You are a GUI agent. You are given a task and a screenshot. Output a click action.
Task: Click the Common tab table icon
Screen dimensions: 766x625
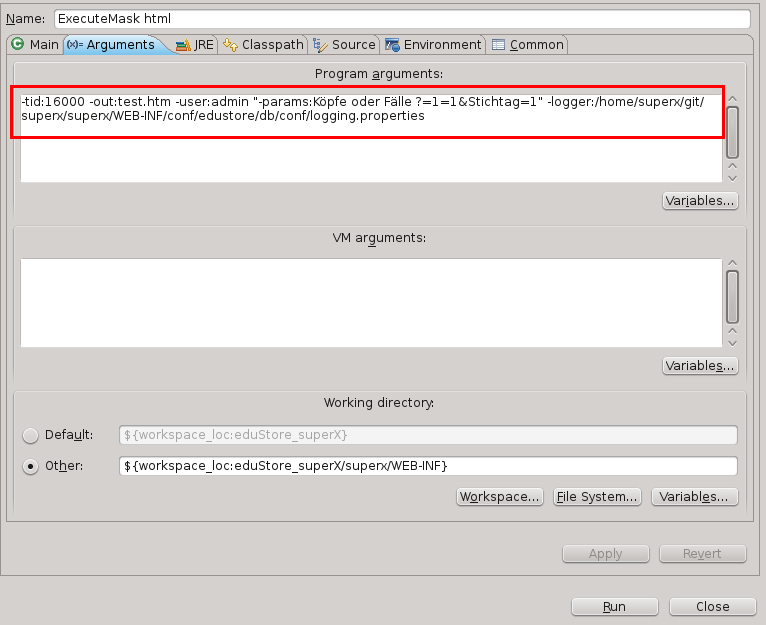click(498, 45)
